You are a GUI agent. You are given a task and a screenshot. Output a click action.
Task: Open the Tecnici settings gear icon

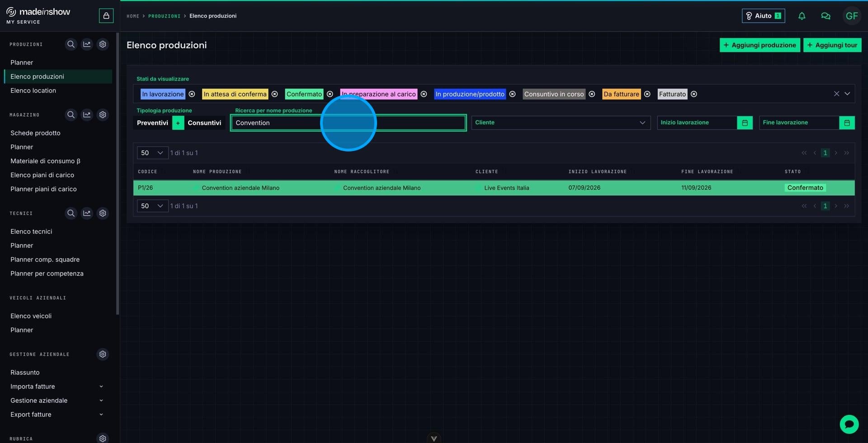click(103, 213)
